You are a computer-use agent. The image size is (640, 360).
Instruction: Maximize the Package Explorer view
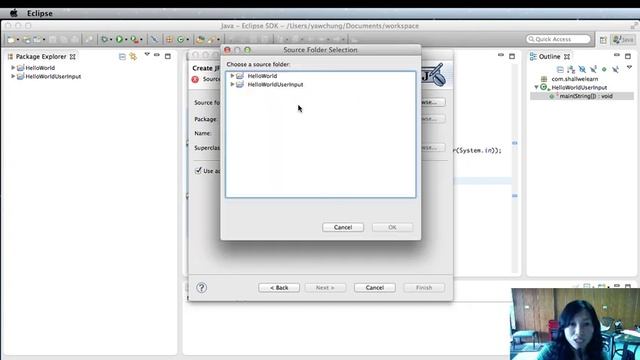(168, 56)
